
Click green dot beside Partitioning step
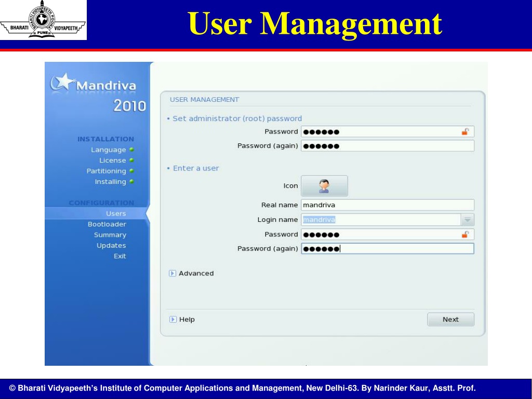131,171
